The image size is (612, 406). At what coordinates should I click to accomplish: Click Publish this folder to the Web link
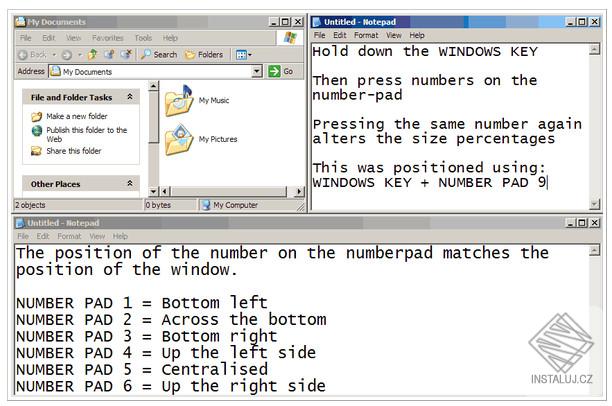87,135
